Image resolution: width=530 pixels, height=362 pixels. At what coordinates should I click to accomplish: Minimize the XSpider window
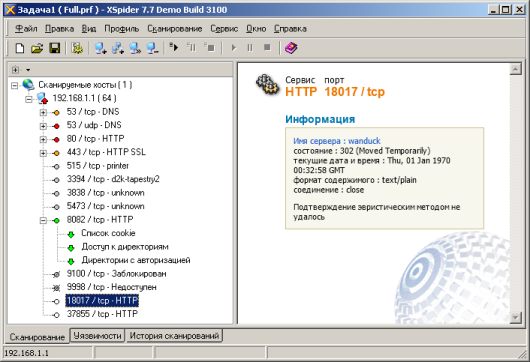(x=493, y=9)
